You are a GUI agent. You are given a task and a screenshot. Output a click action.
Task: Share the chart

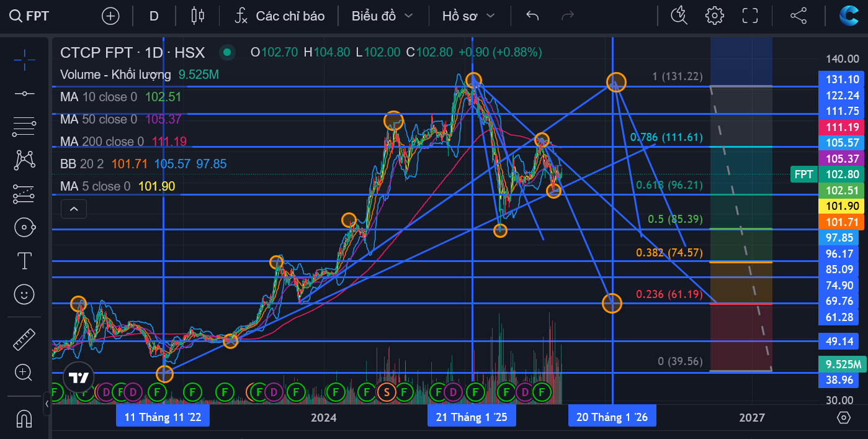[x=798, y=16]
